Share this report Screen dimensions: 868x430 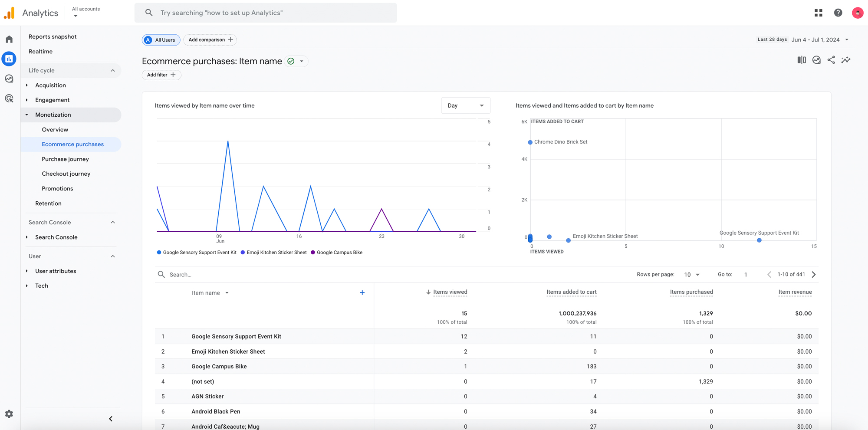831,60
